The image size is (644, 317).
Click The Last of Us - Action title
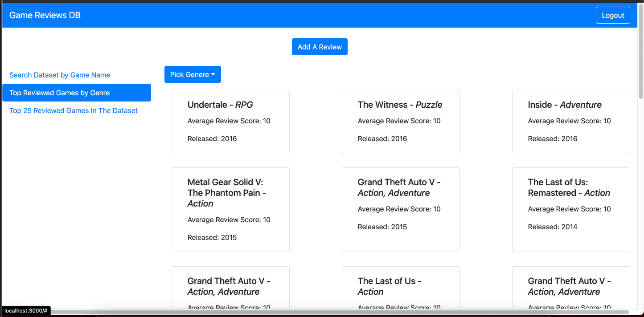(x=390, y=286)
